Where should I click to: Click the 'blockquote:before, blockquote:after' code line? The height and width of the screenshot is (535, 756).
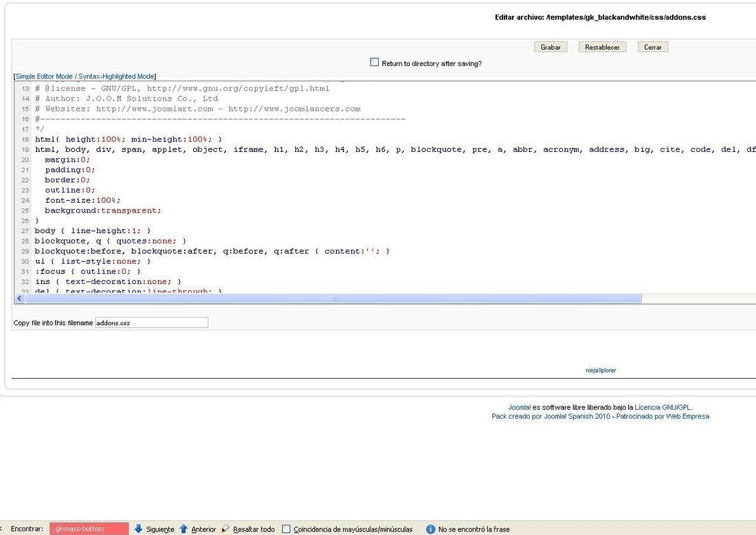pos(212,251)
